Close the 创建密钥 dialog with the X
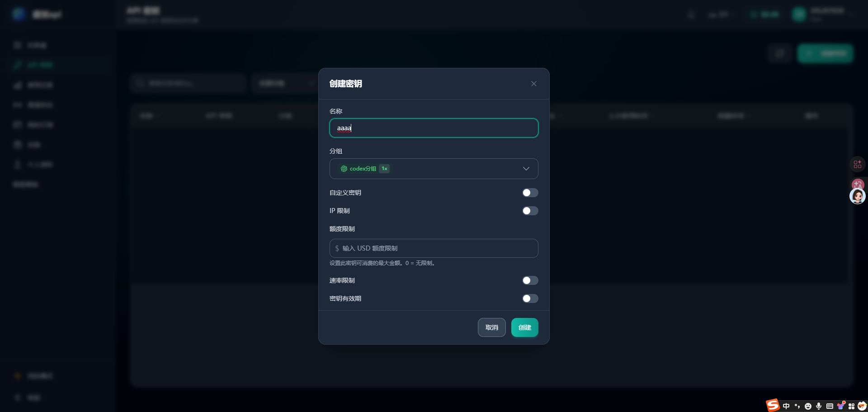The width and height of the screenshot is (868, 412). tap(534, 84)
